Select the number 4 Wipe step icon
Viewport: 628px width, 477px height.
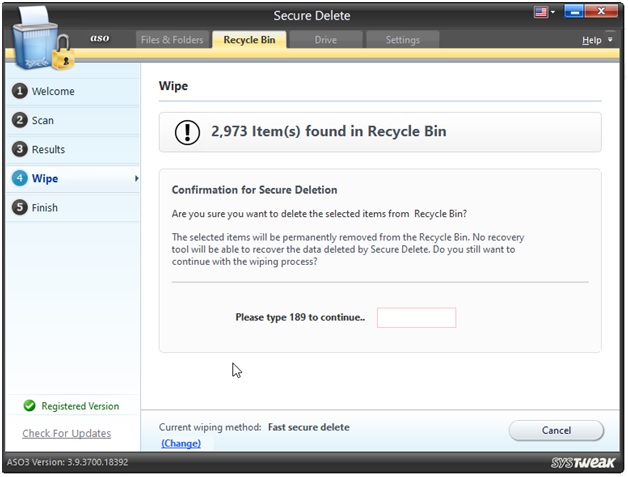coord(19,178)
